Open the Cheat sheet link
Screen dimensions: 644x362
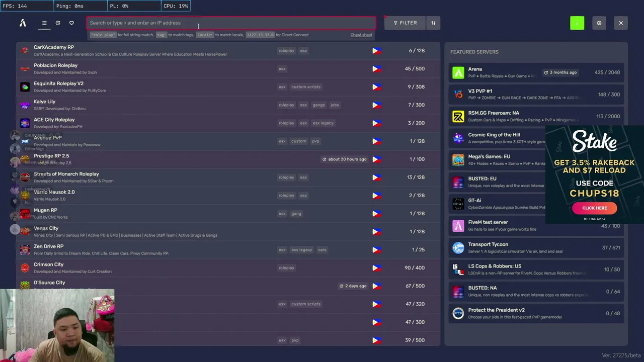[361, 35]
